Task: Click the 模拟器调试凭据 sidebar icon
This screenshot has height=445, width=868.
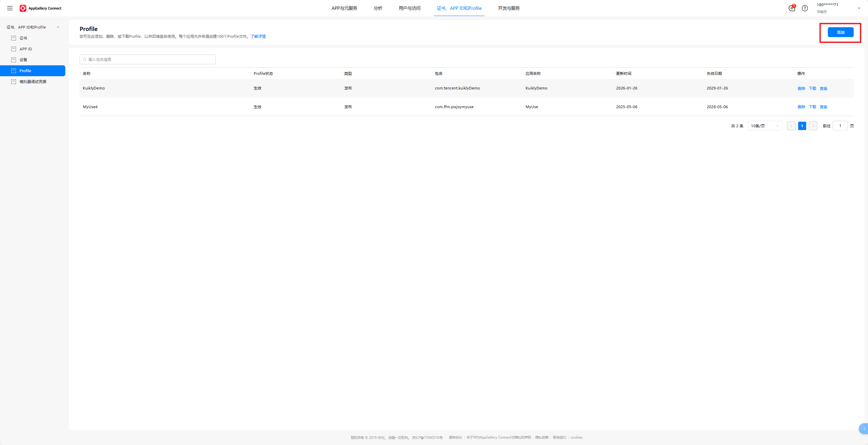Action: [x=14, y=82]
